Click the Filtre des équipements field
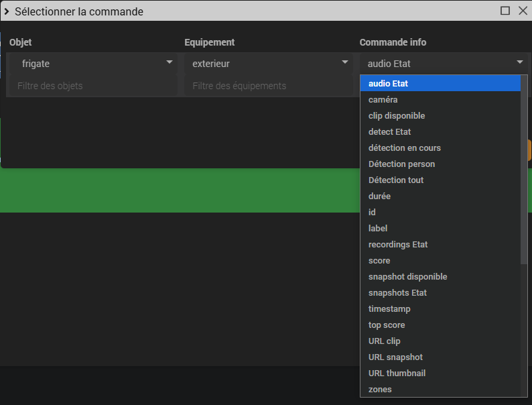Screen dimensions: 532x405 click(269, 86)
